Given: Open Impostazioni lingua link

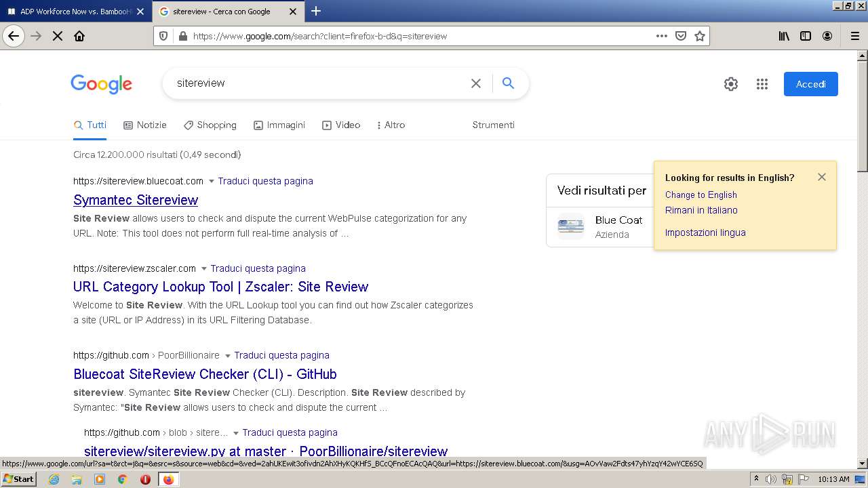Looking at the screenshot, I should click(x=705, y=232).
